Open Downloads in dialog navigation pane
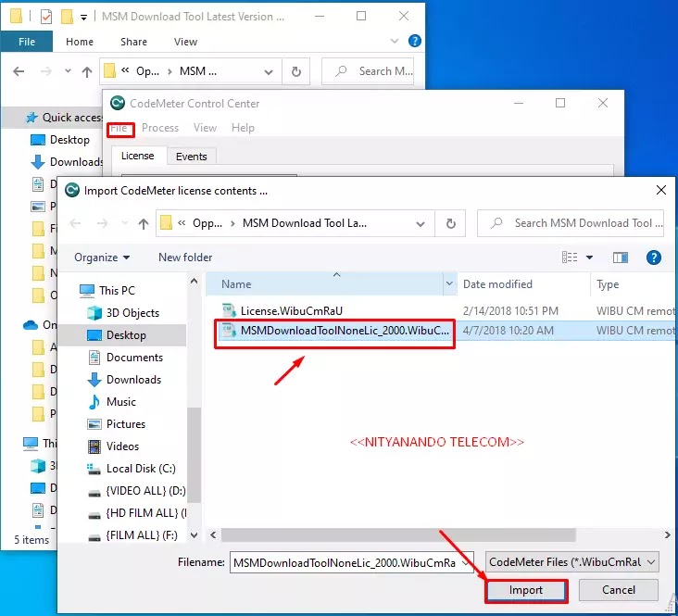The width and height of the screenshot is (678, 616). tap(133, 380)
